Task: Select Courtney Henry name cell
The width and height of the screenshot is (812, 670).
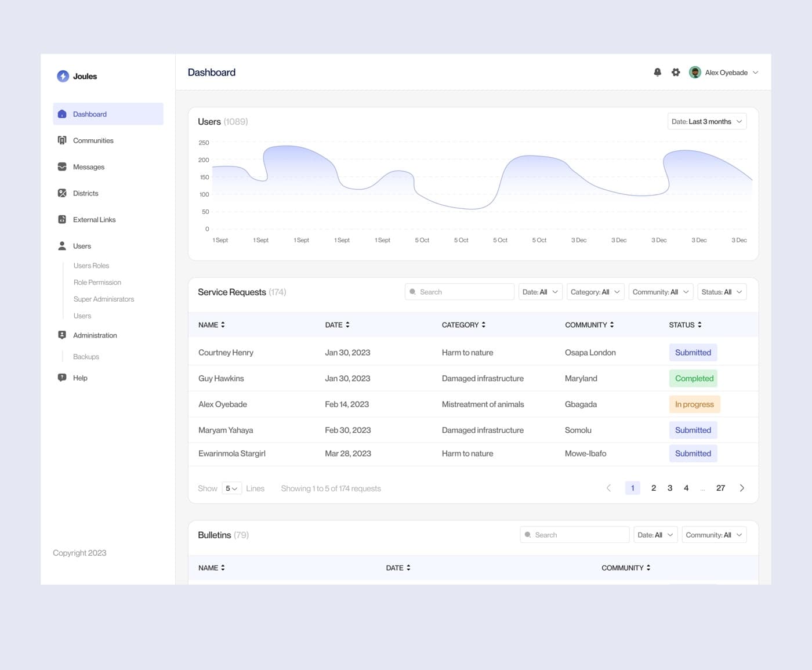Action: click(226, 353)
